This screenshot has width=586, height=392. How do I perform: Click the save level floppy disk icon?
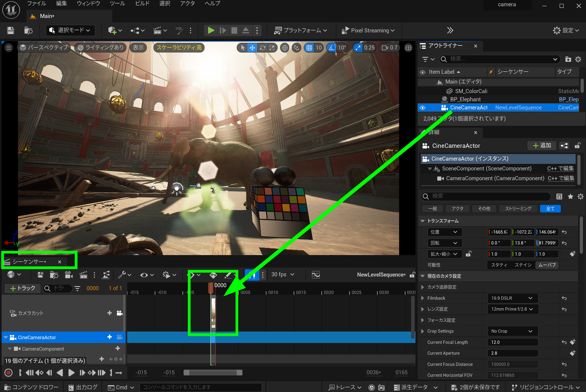10,30
